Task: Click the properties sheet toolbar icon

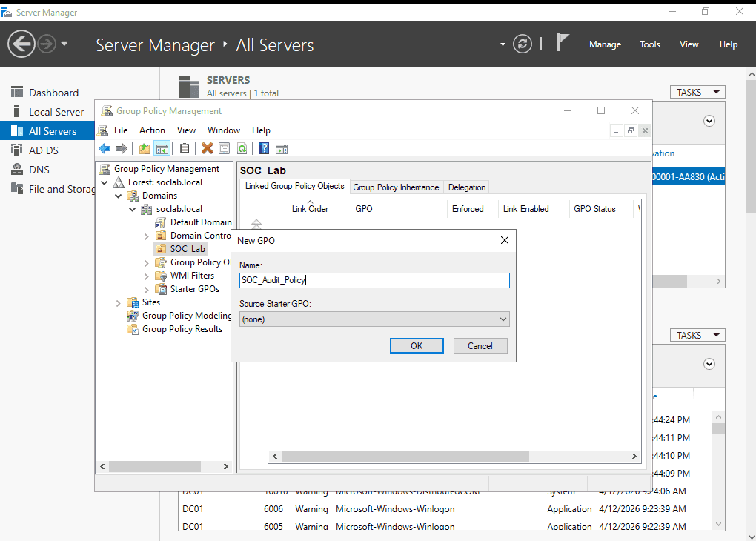Action: 224,148
